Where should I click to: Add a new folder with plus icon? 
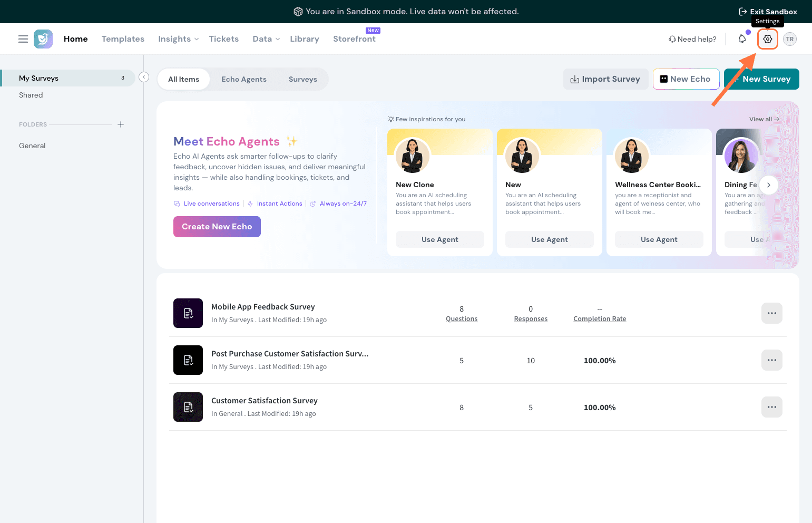[121, 124]
